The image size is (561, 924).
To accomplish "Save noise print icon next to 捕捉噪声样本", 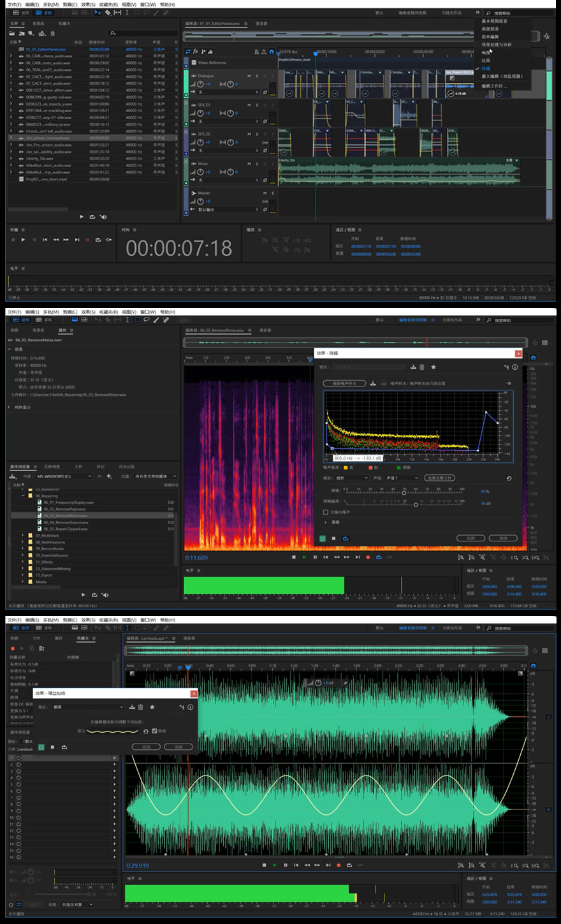I will point(373,383).
